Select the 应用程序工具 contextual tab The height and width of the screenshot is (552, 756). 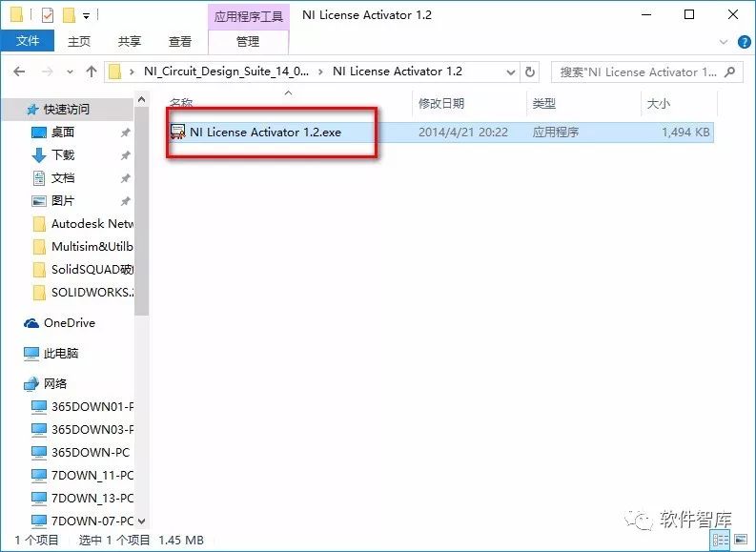(248, 16)
